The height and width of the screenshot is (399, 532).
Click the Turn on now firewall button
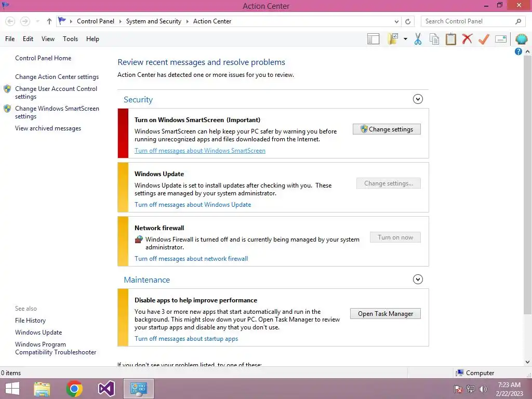(x=395, y=237)
